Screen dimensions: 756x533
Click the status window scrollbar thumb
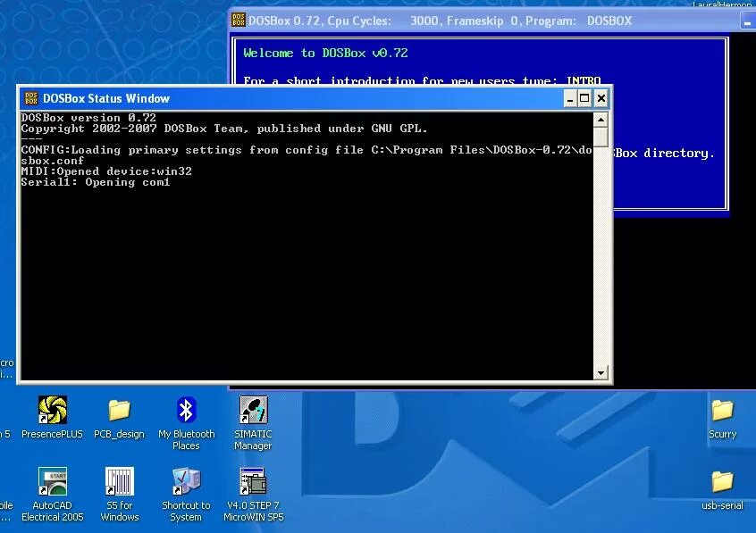[x=601, y=137]
